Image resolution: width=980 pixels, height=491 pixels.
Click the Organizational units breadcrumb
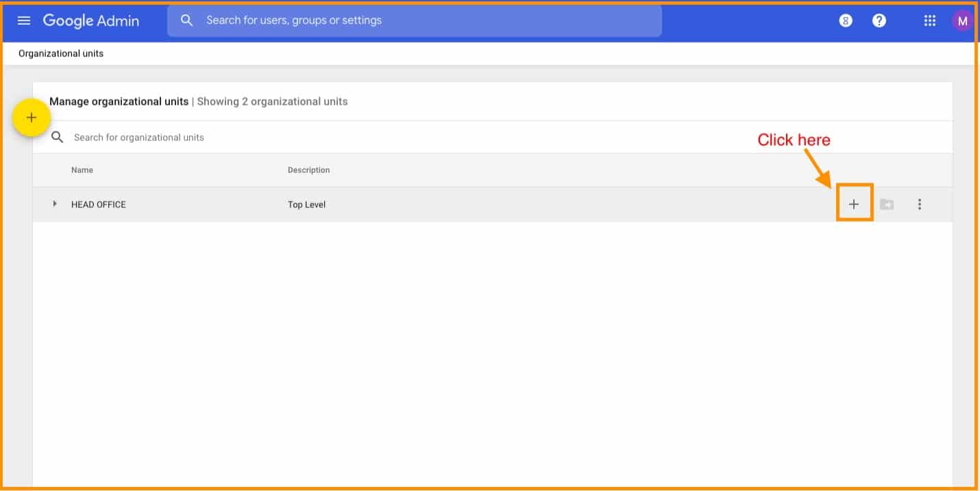[x=61, y=53]
